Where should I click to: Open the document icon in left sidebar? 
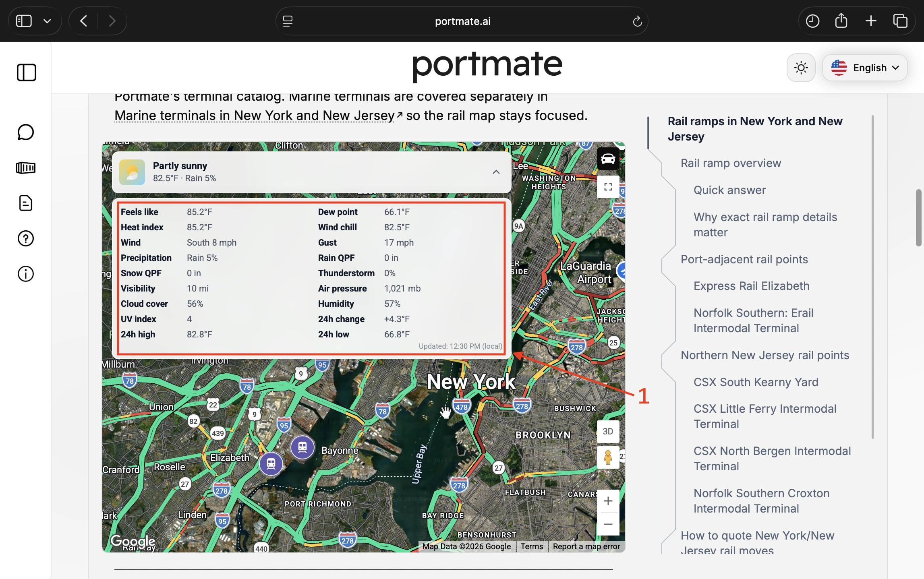[x=26, y=203]
